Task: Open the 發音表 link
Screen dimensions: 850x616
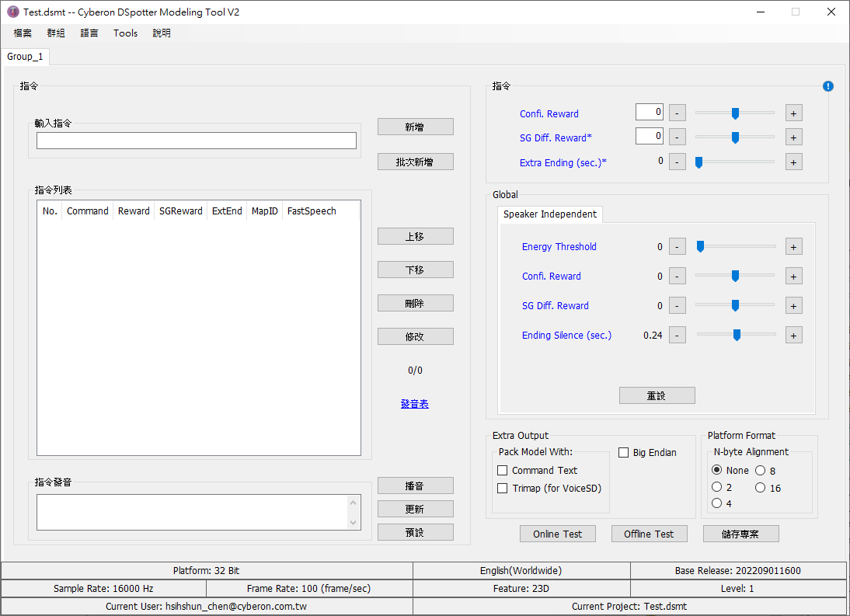Action: tap(415, 404)
